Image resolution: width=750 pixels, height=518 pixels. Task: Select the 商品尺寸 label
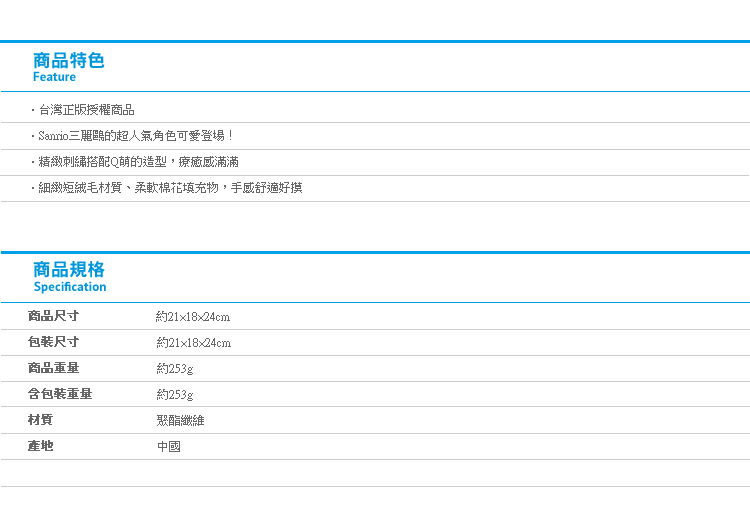coord(53,316)
